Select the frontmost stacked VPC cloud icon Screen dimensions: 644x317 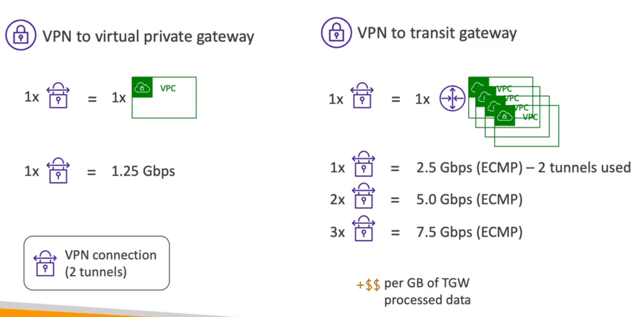505,116
